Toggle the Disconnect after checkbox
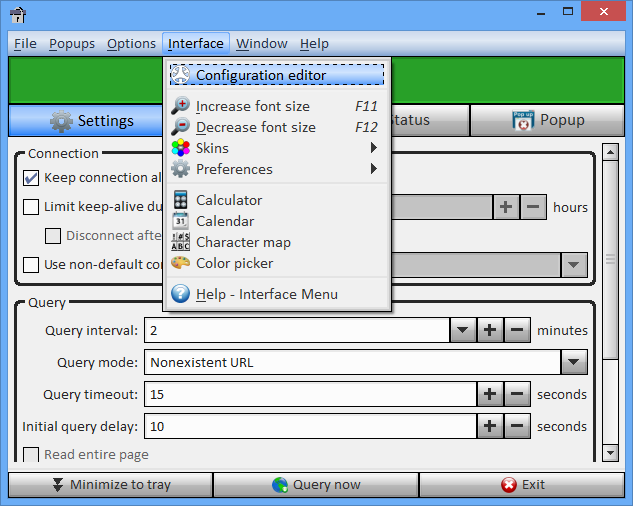 53,236
